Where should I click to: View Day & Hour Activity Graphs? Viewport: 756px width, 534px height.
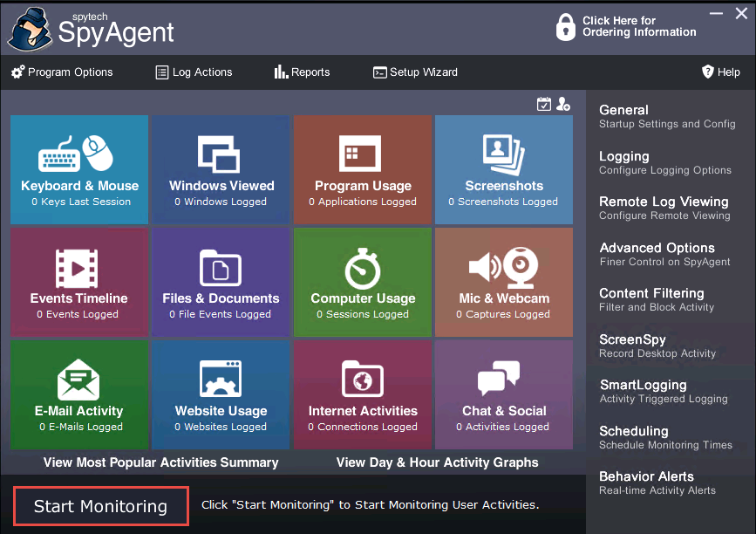438,462
